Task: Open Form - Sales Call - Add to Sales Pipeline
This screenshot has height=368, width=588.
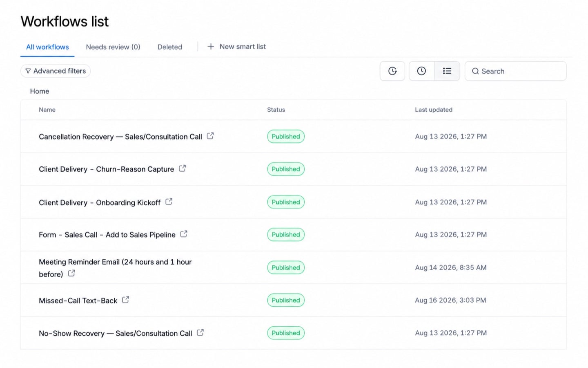Action: [107, 235]
